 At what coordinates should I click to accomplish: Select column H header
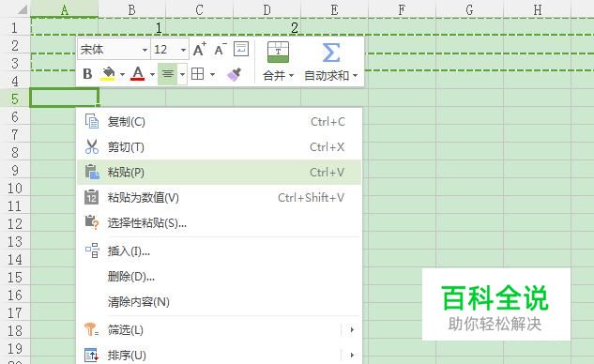pyautogui.click(x=537, y=9)
